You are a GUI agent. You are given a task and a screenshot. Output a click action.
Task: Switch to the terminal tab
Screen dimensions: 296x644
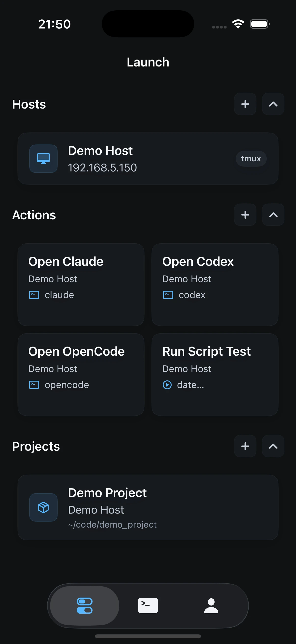click(148, 605)
